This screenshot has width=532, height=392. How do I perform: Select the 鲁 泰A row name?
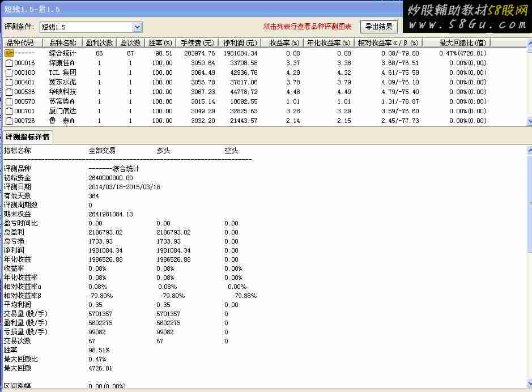point(62,121)
